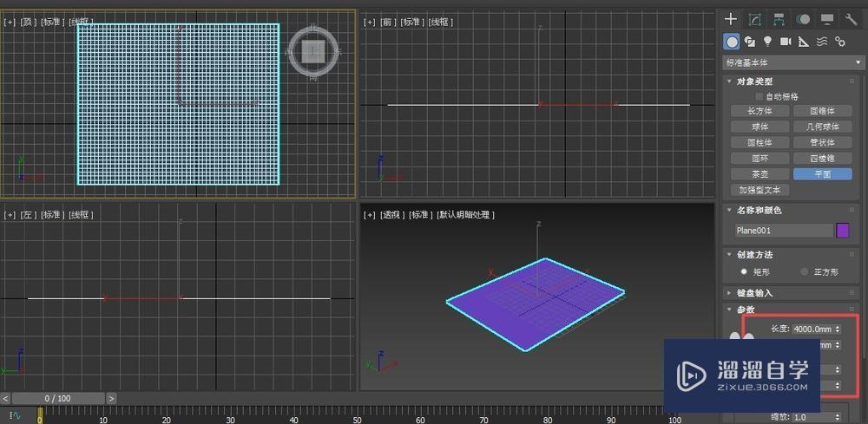Viewport: 868px width, 424px height.
Task: Open the [线框] menu in the front viewport
Action: [441, 23]
